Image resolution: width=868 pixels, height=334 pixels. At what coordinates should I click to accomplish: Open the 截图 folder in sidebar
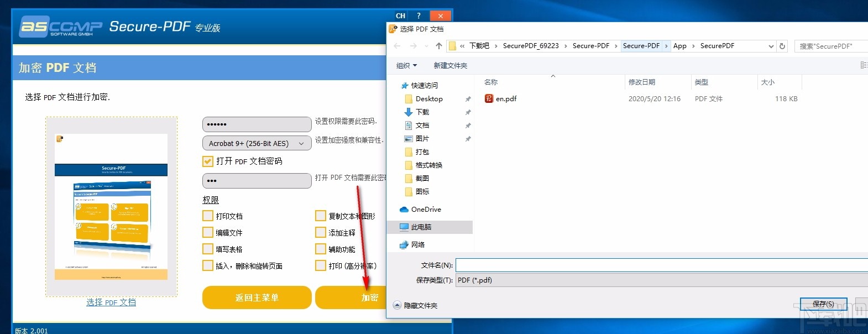pyautogui.click(x=422, y=179)
